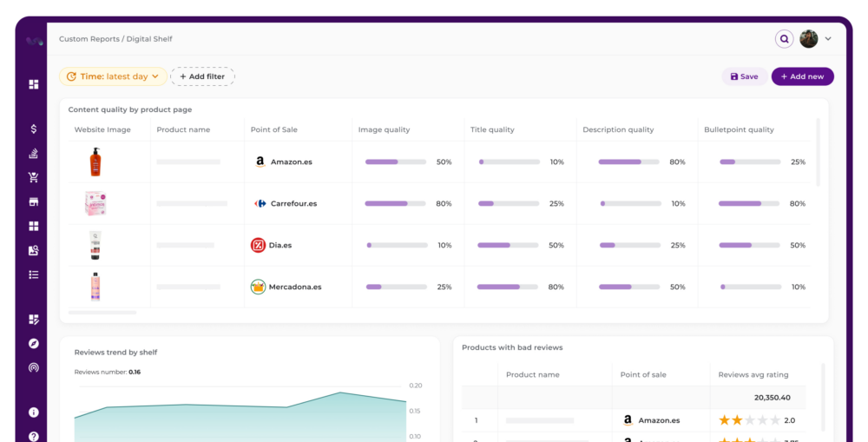Save the current report
The width and height of the screenshot is (868, 442).
[x=744, y=76]
